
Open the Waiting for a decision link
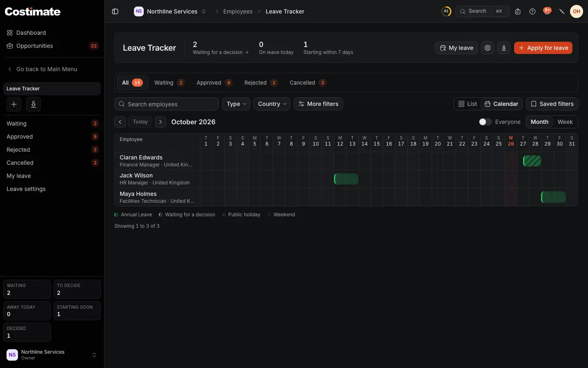click(x=220, y=52)
